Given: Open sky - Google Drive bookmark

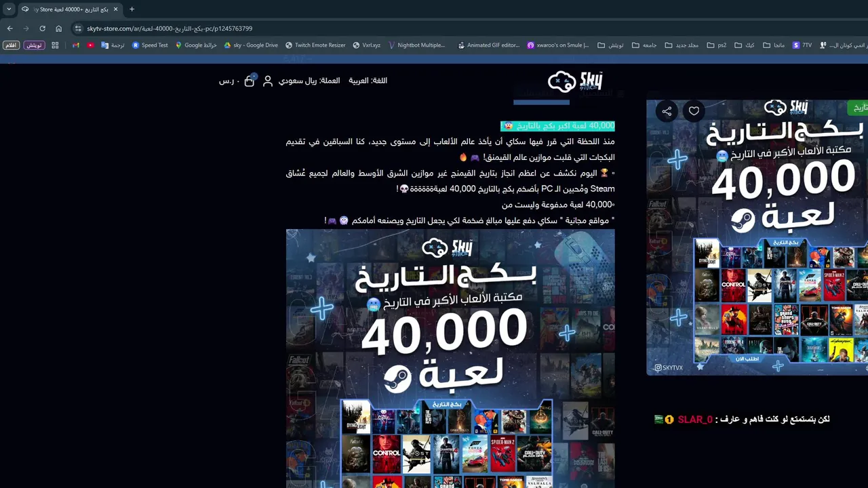Looking at the screenshot, I should coord(251,45).
